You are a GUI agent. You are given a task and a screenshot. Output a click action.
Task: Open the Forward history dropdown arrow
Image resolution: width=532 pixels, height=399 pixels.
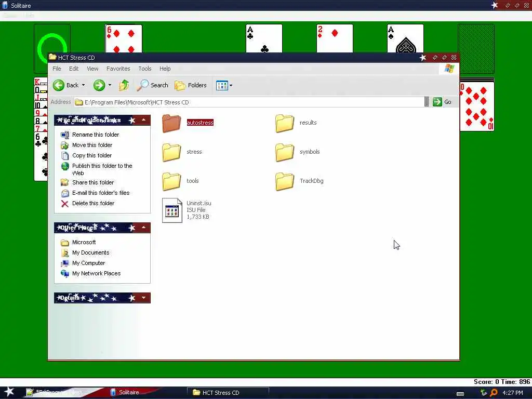click(110, 85)
